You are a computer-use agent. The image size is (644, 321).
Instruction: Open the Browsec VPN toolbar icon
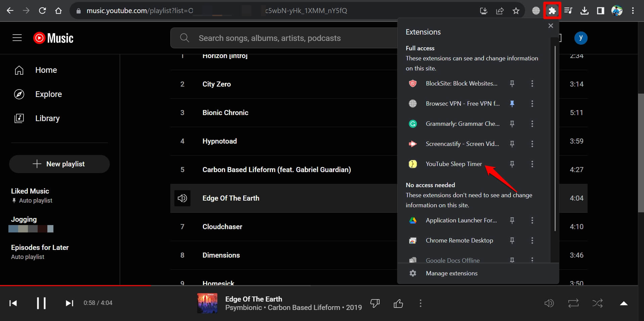click(x=536, y=11)
